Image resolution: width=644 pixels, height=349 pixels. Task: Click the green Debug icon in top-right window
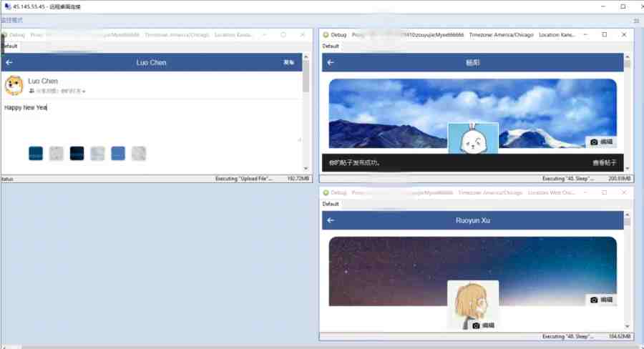point(326,35)
